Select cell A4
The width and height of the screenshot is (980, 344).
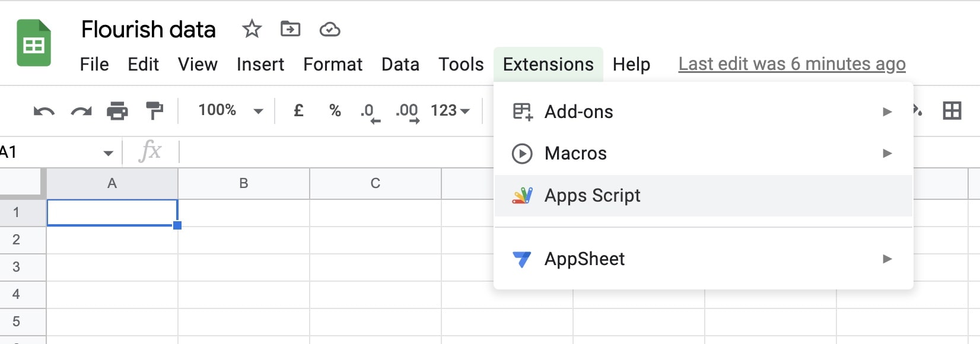coord(112,295)
